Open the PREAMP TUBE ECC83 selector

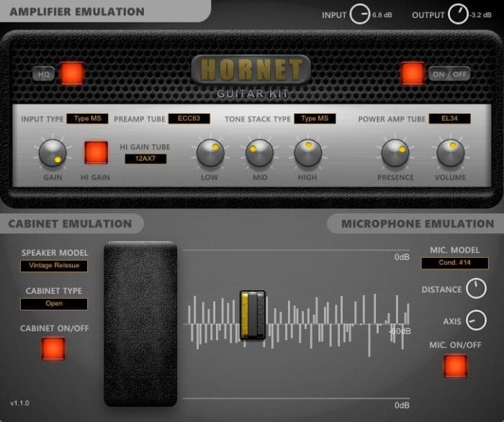[189, 119]
